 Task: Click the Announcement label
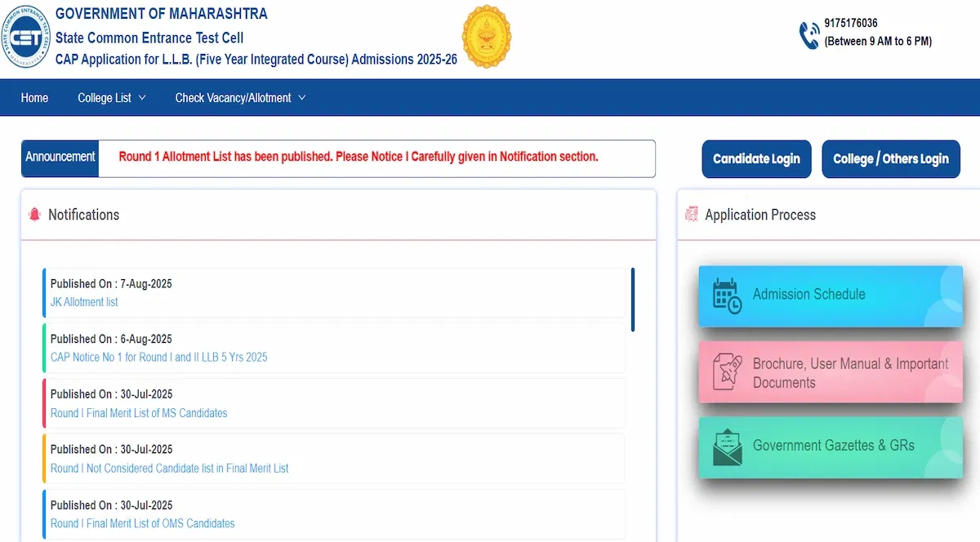pos(60,157)
